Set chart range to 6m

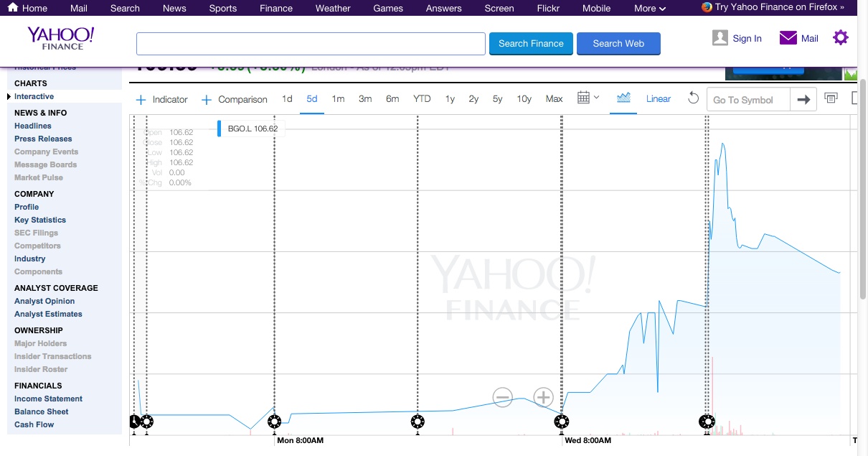pos(392,99)
